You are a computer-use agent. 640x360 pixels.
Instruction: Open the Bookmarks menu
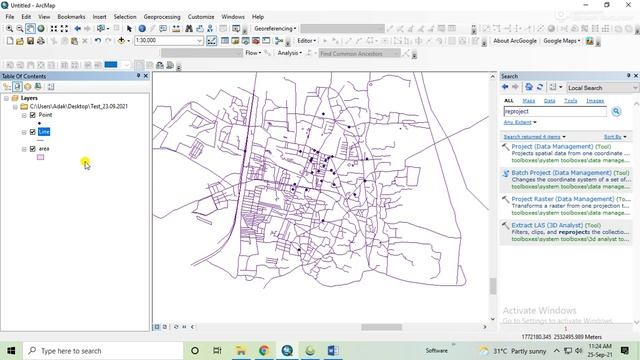(71, 17)
